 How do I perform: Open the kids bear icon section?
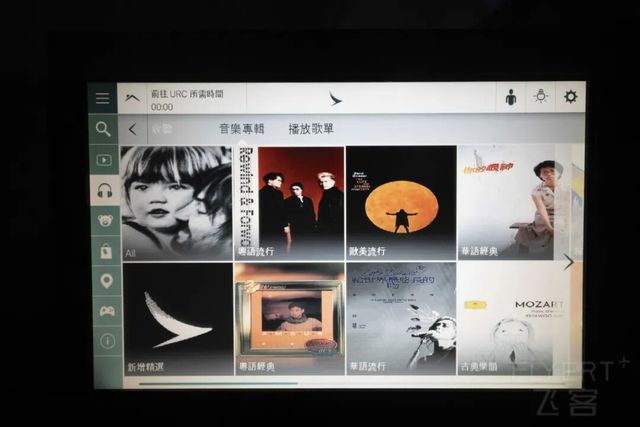click(x=105, y=221)
